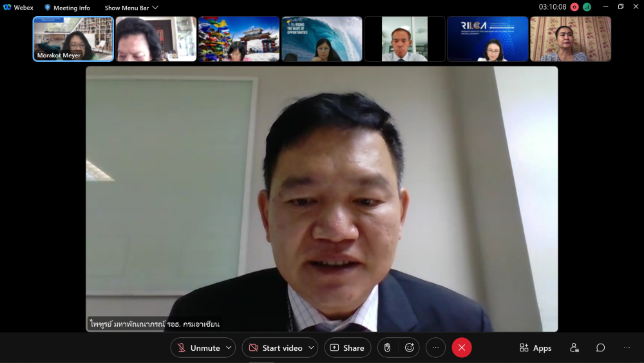This screenshot has height=363, width=644.
Task: Click the red recording indicator icon
Action: pos(574,7)
